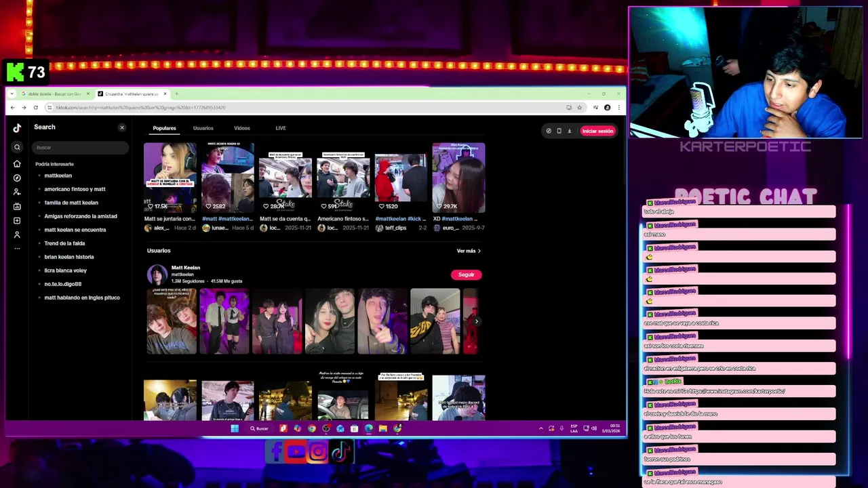Select the phone app icon near Iniciar sesión

[559, 131]
